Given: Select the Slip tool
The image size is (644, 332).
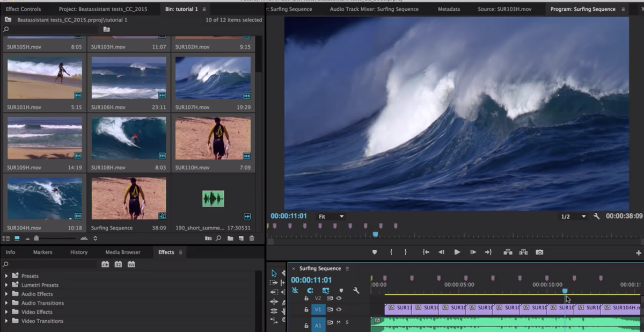Looking at the screenshot, I should click(284, 283).
